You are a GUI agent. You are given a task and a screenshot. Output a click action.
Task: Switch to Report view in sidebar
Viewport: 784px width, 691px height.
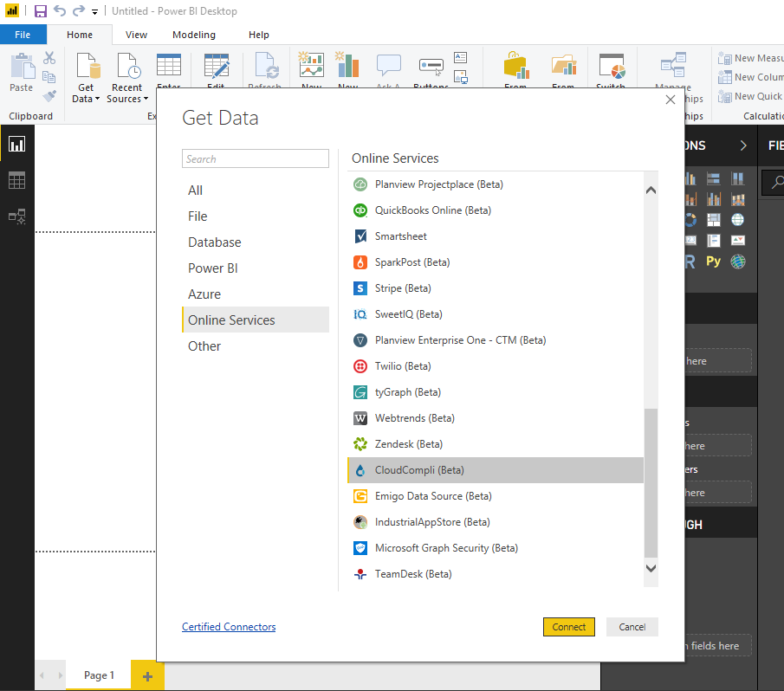pos(17,145)
